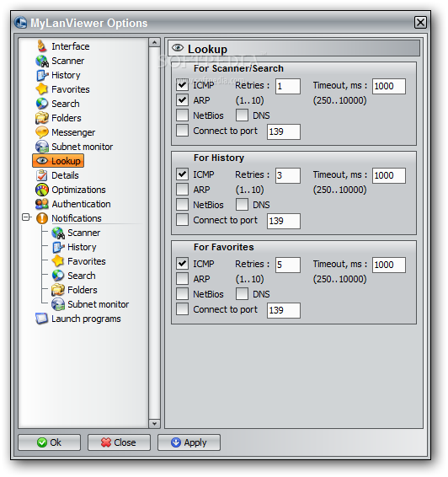Click History icon under Notifications
Screen dimensions: 448x477
[58, 247]
